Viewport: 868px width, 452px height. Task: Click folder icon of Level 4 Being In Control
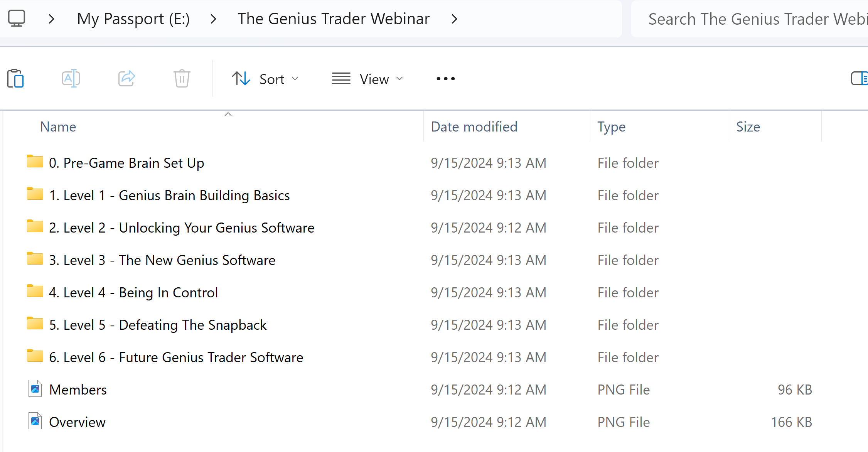tap(35, 291)
